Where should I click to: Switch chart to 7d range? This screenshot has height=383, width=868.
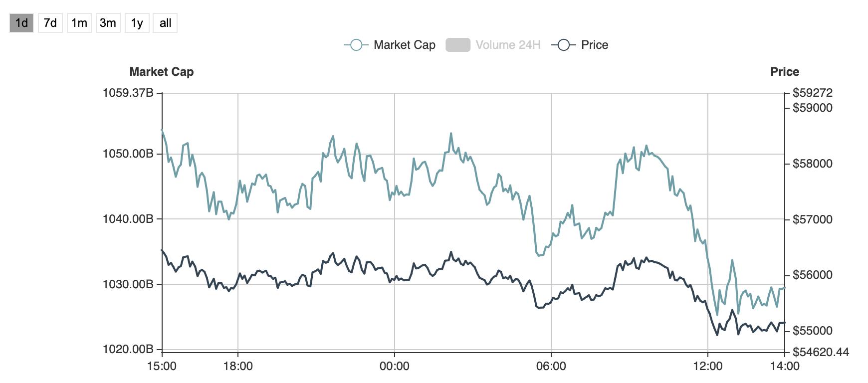(x=50, y=23)
